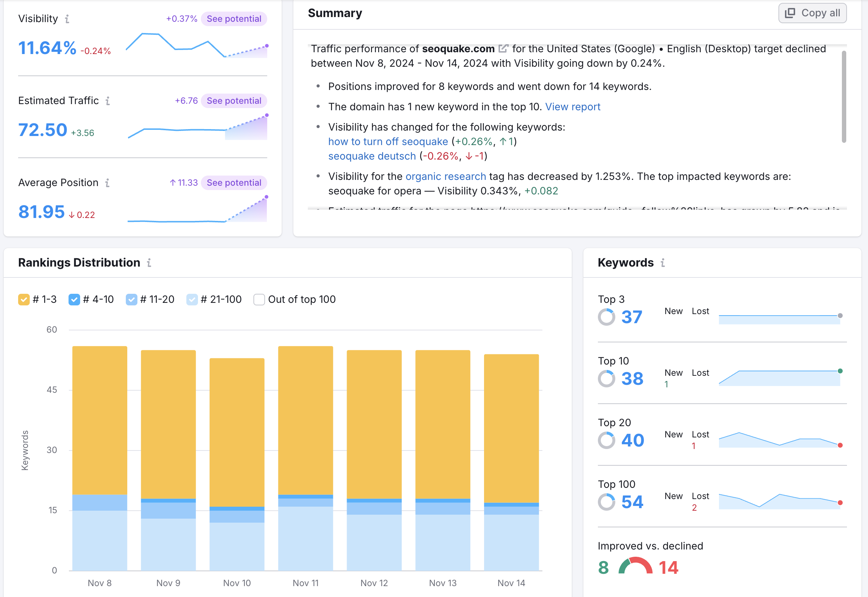Click the "how to turn off seoquake" keyword link
This screenshot has width=868, height=597.
click(x=388, y=141)
